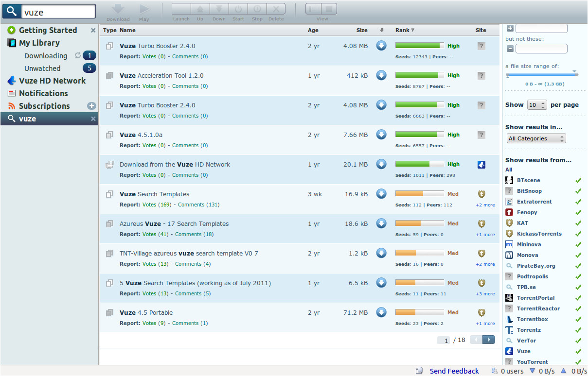Download Vuze Search Templates via the arrow icon

pos(381,194)
